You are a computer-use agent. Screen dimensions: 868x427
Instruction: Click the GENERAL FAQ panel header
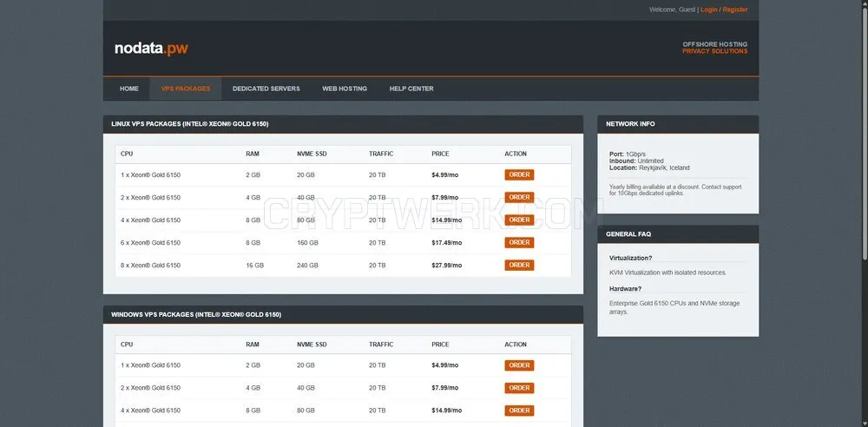point(678,234)
